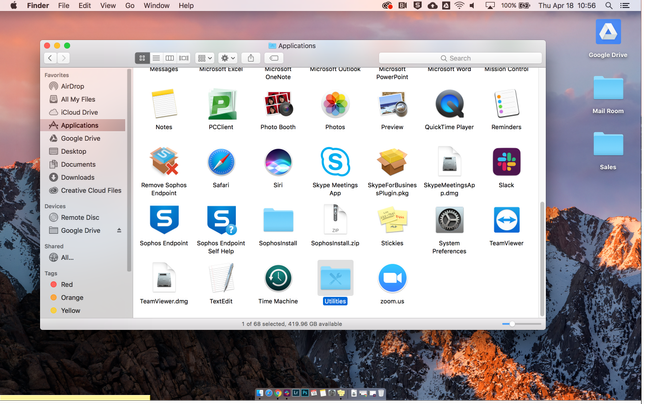Eject Google Drive in sidebar Devices
The height and width of the screenshot is (404, 650).
coord(119,230)
